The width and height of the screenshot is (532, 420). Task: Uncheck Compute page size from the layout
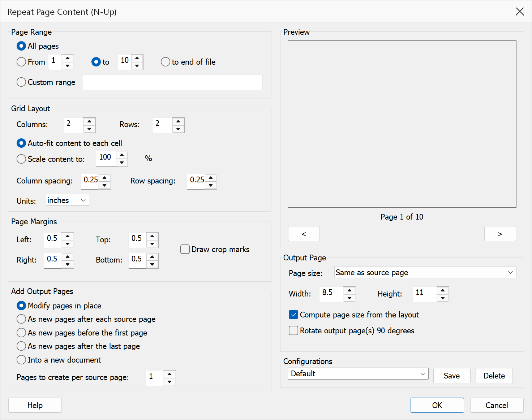point(293,315)
